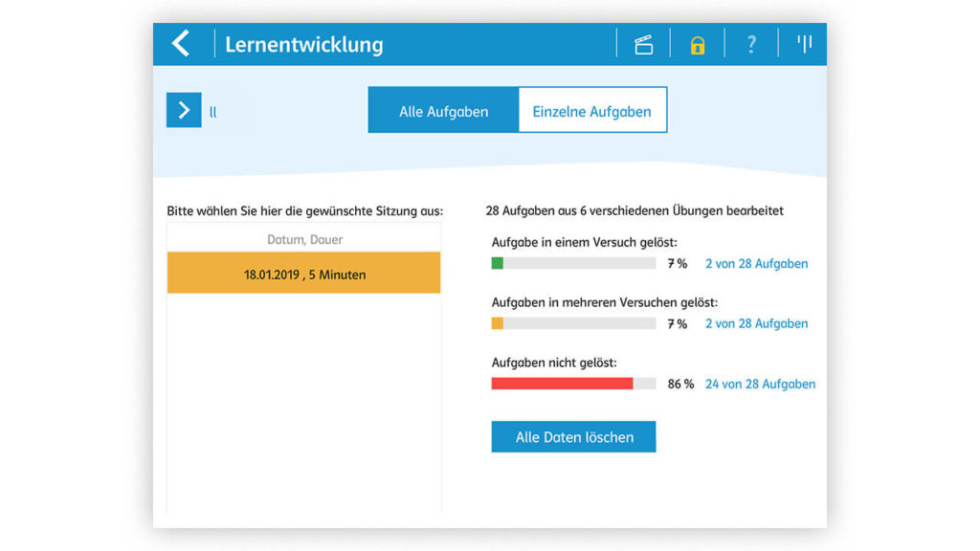
Task: Click the 'll' label beside the chevron
Action: pos(213,112)
